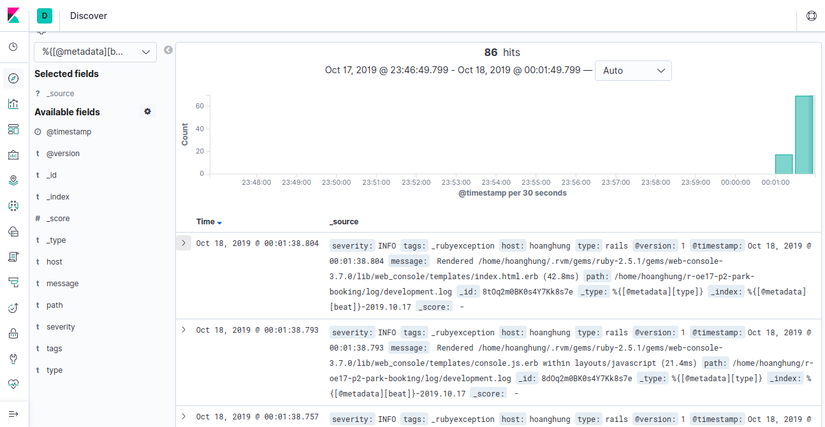Click the Oct 17 – Oct 18 time range text
Screen dimensions: 825x427
(452, 70)
